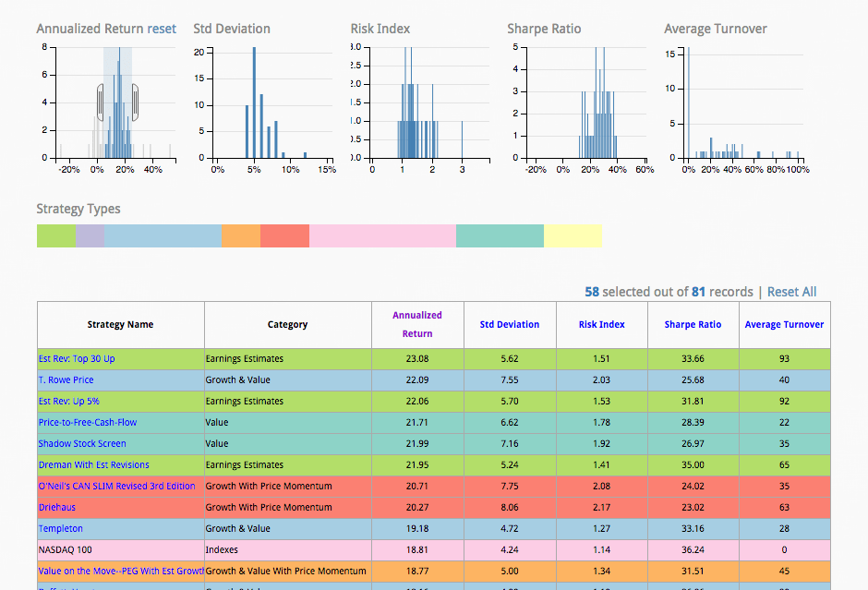Click the tall bar at 0% in Average Turnover chart
Viewport: 868px width, 590px height.
point(689,102)
